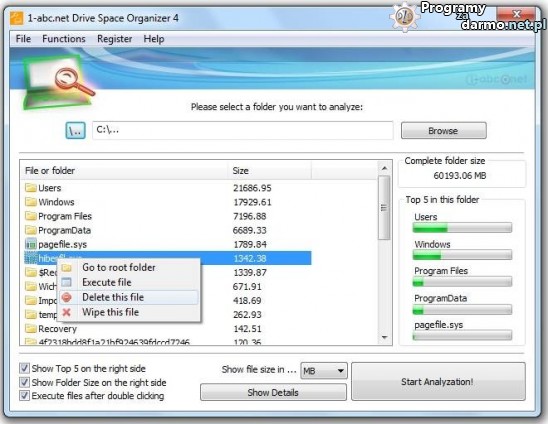
Task: Click the list scrollbar down arrow
Action: click(x=384, y=337)
